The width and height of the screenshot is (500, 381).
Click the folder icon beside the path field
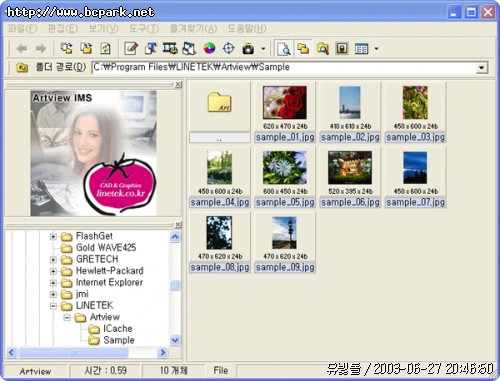22,68
